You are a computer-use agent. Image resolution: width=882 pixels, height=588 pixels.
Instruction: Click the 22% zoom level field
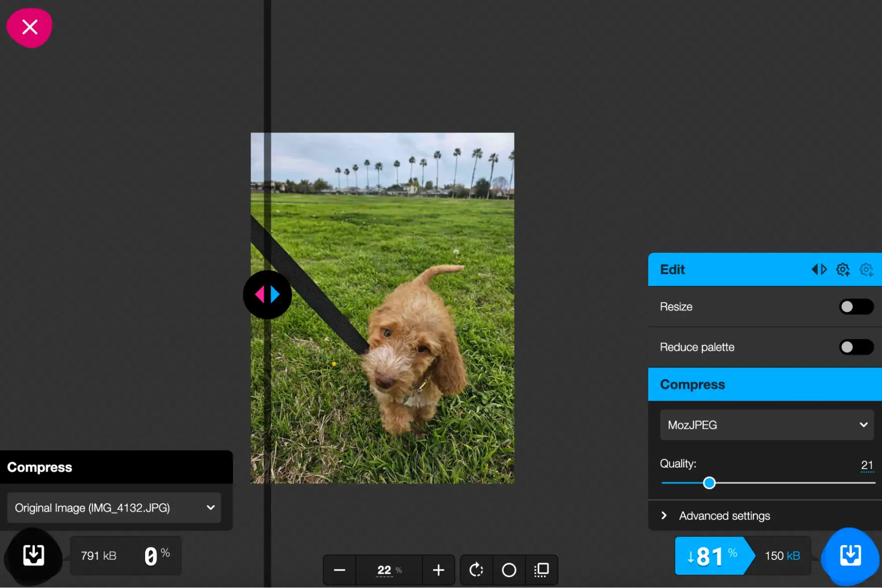pos(385,570)
